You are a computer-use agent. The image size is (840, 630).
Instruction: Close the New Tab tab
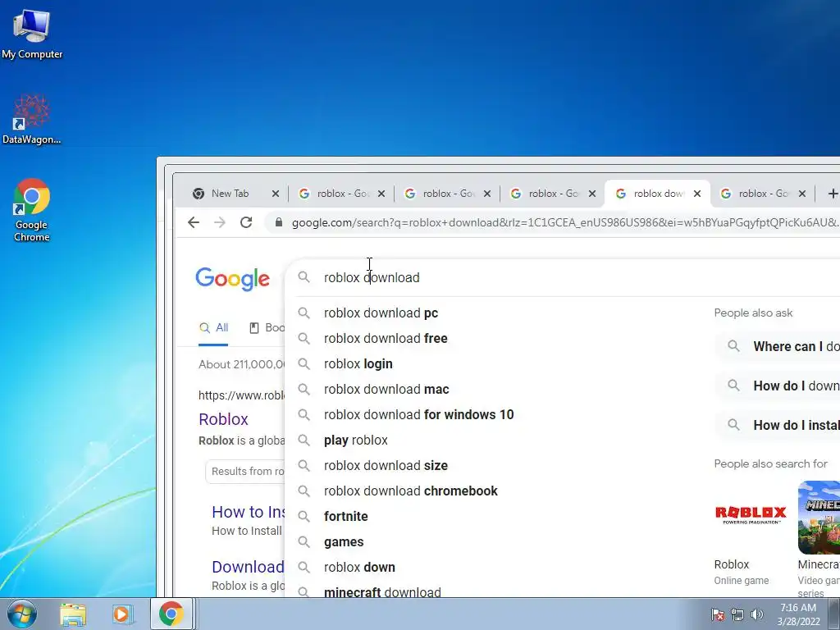(276, 194)
